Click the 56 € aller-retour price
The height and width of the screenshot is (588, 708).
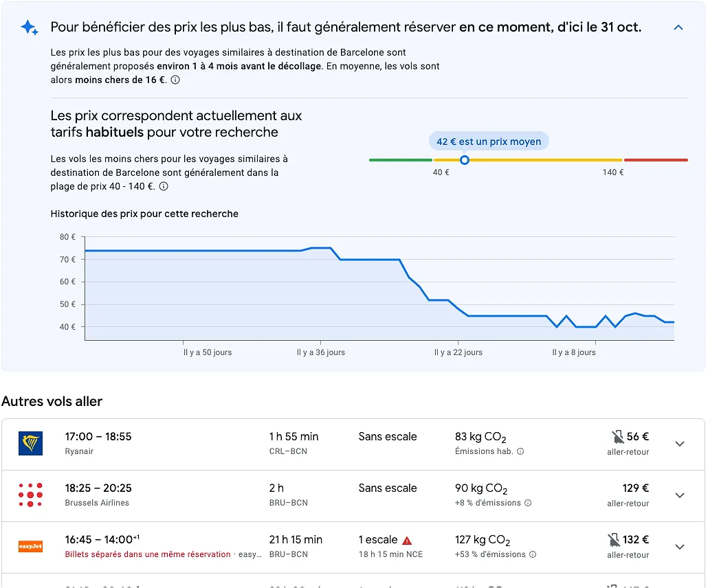638,436
